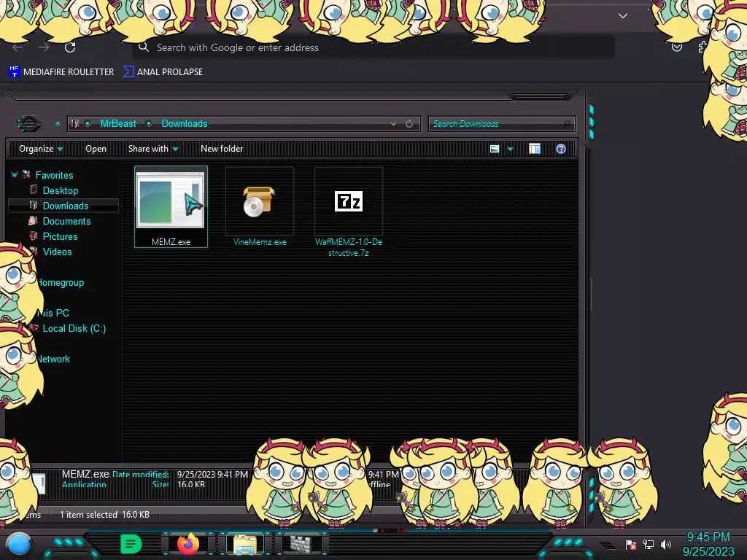The height and width of the screenshot is (560, 747).
Task: Open the brick wall app in taskbar
Action: click(301, 544)
